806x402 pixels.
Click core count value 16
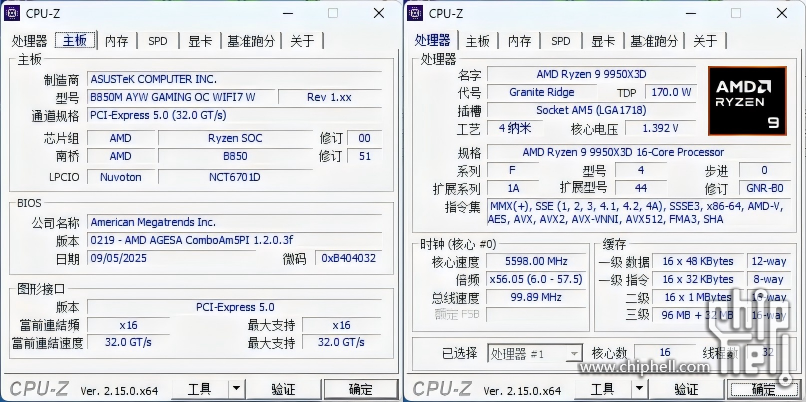click(x=665, y=353)
